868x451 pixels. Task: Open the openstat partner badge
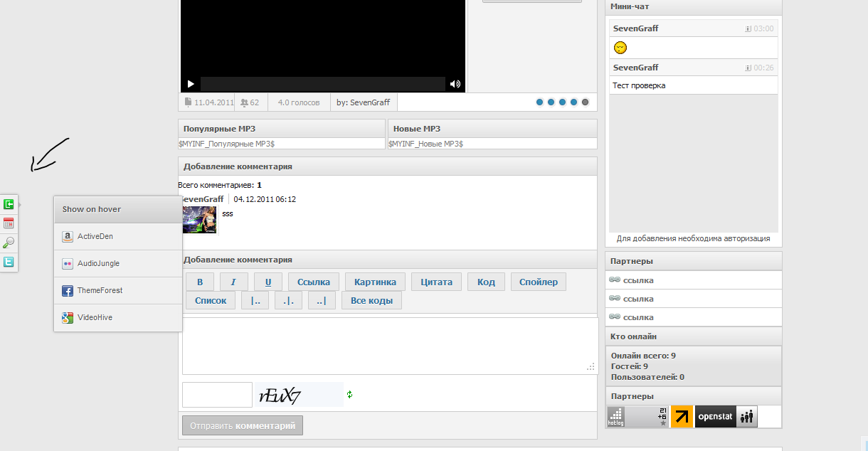(x=726, y=417)
